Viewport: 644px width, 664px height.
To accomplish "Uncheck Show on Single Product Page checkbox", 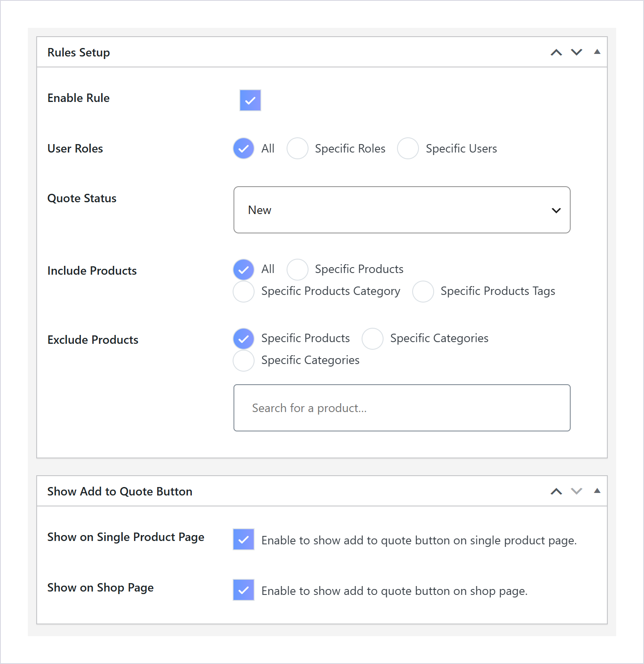I will (x=244, y=539).
